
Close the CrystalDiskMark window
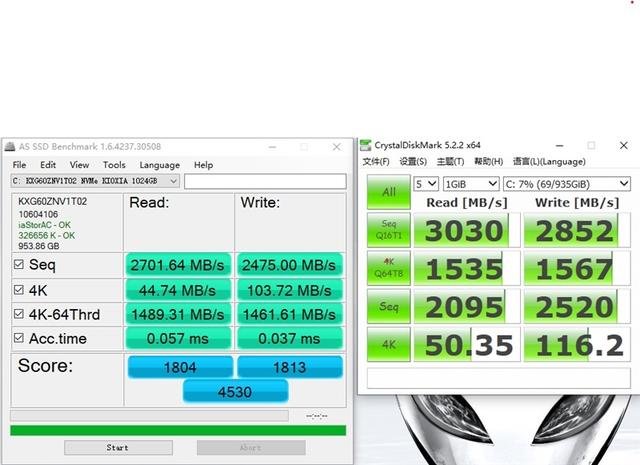coord(624,145)
